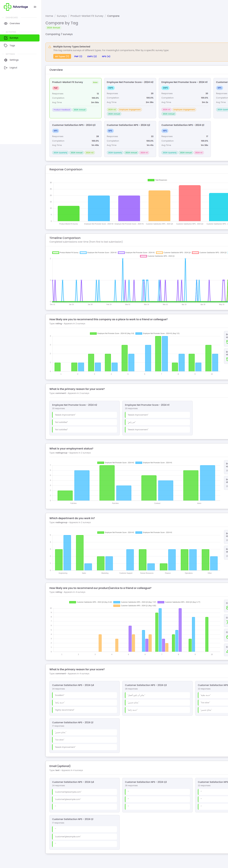Click the red Customer Satisfaction NPS Q3 bar
This screenshot has height=868, width=228.
pyautogui.click(x=190, y=203)
